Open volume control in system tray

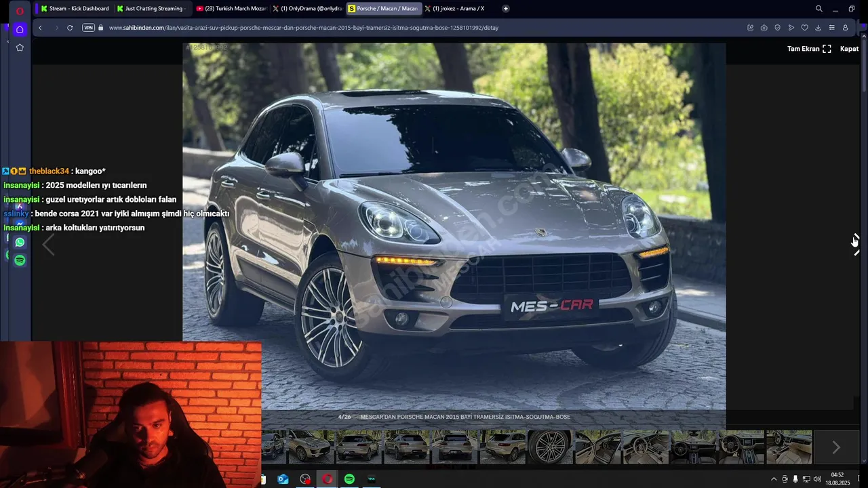pyautogui.click(x=817, y=479)
